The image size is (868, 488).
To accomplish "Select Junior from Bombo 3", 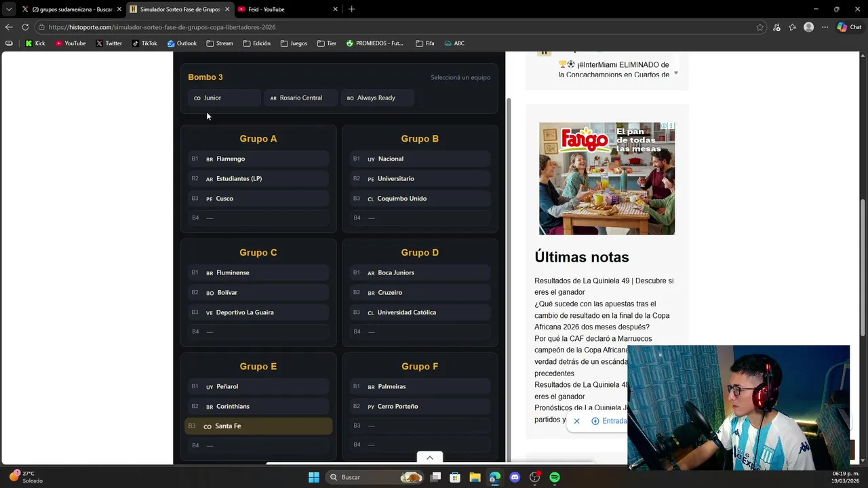I will [x=224, y=98].
